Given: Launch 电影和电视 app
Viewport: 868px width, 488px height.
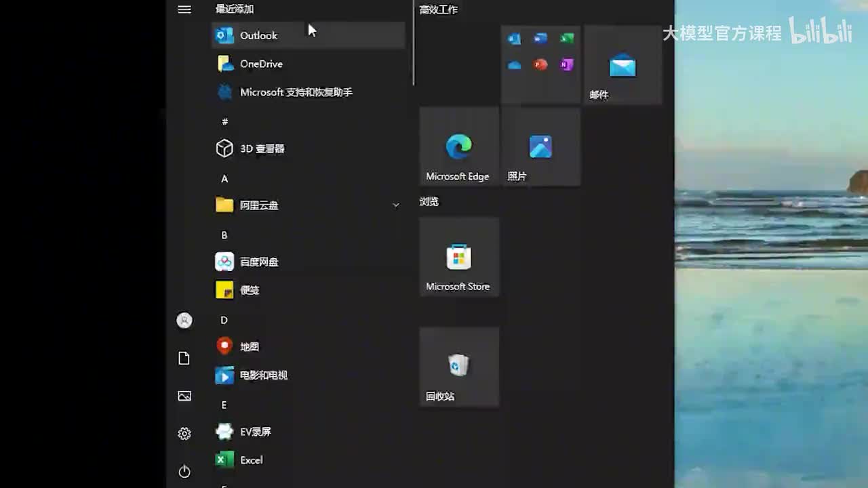Looking at the screenshot, I should pos(309,375).
